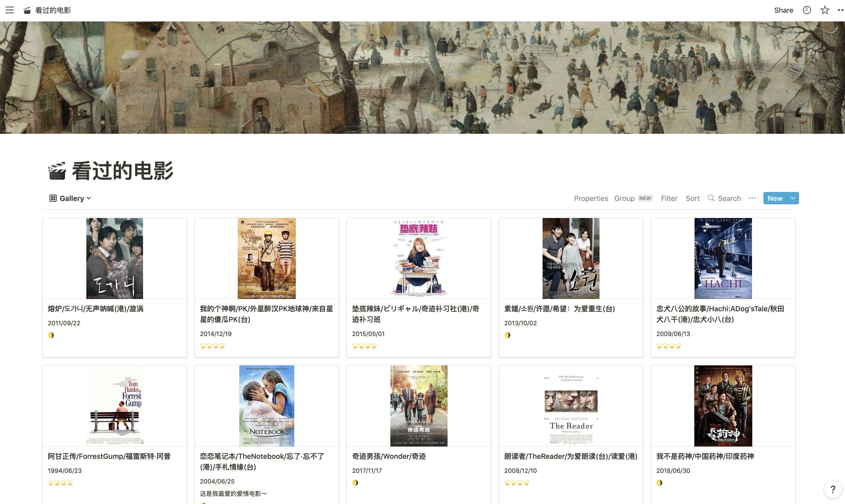
Task: Toggle the favorite star icon
Action: click(825, 10)
